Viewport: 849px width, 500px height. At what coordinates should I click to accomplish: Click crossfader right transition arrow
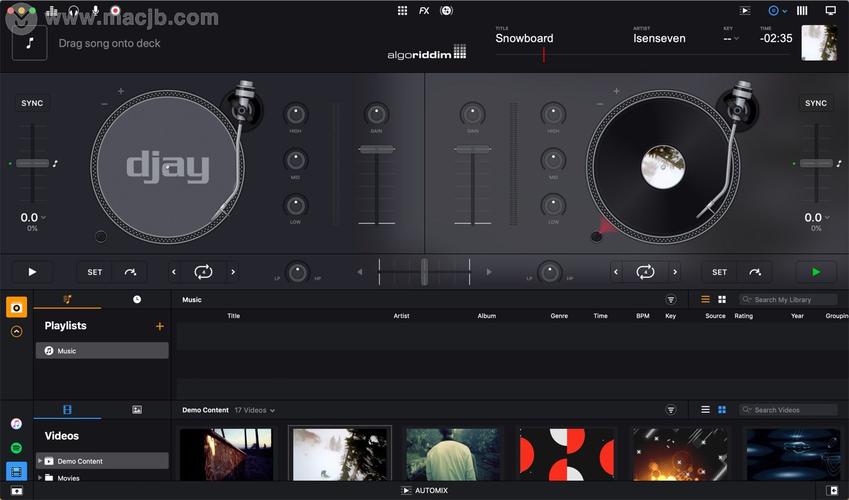coord(489,272)
